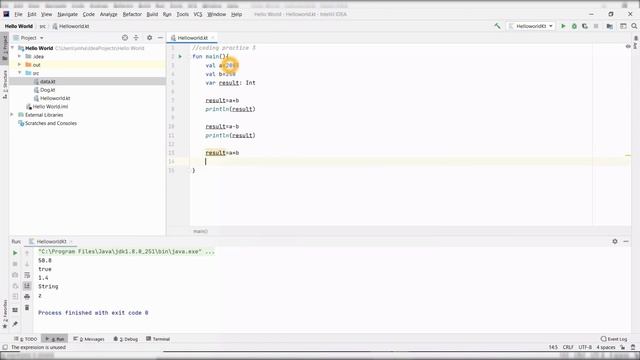Image resolution: width=640 pixels, height=360 pixels.
Task: Select data.kt in project tree
Action: point(47,82)
